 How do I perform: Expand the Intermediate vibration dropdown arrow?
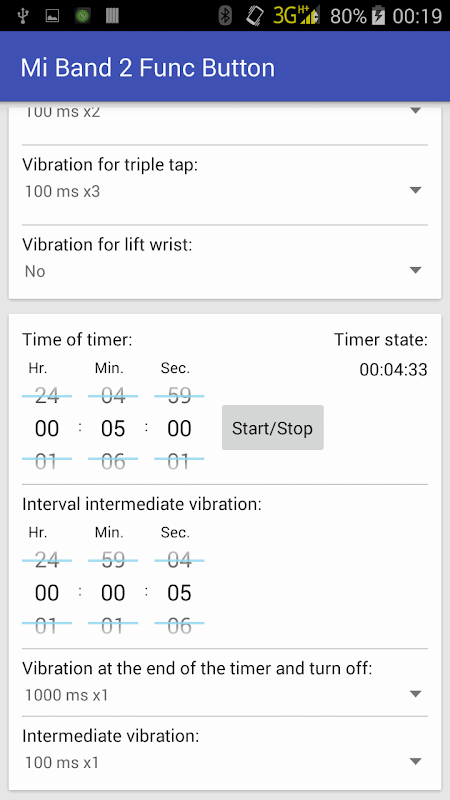416,762
